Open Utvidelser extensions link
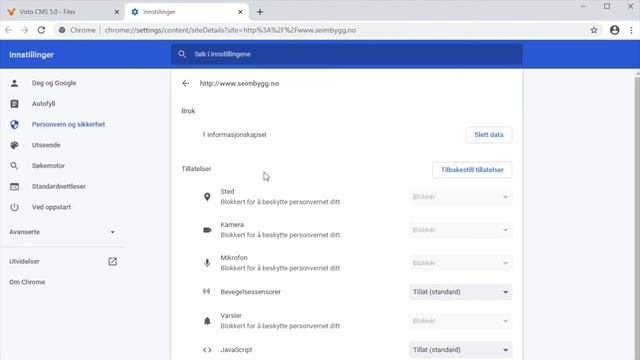640x360 pixels. (x=24, y=262)
